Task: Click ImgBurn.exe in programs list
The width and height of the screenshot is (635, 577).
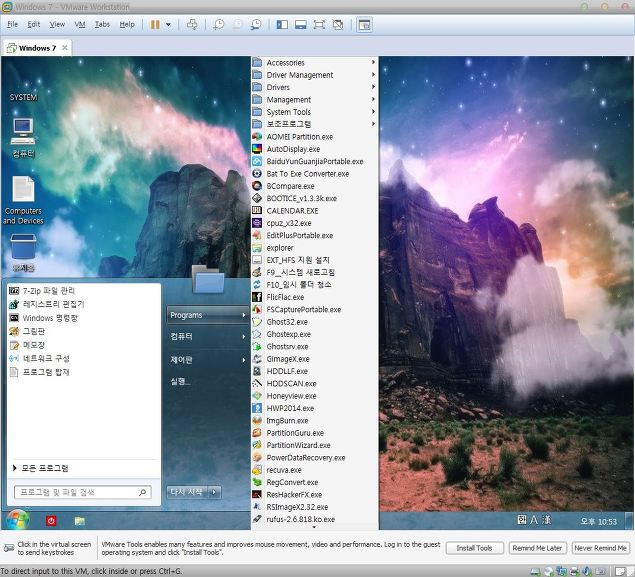Action: pyautogui.click(x=315, y=421)
